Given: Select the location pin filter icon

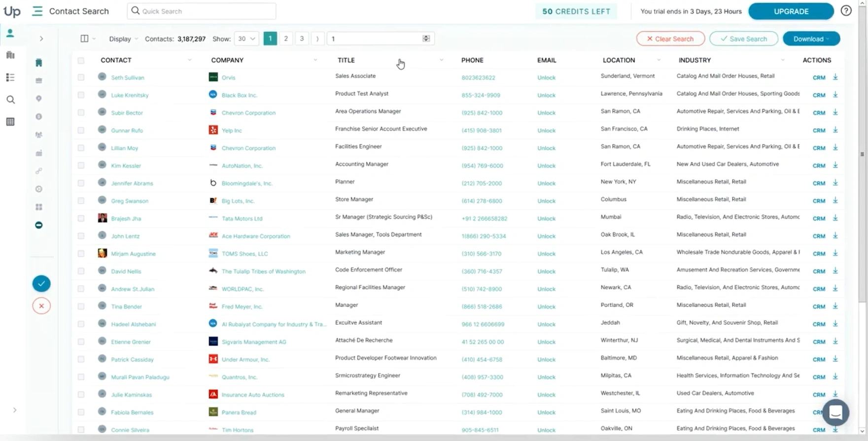Looking at the screenshot, I should 39,99.
